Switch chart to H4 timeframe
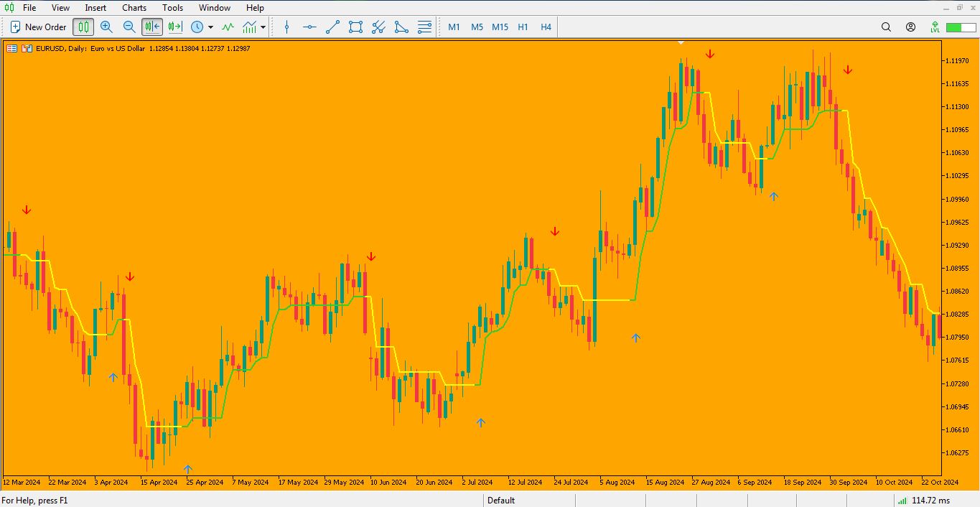The height and width of the screenshot is (507, 980). pos(546,27)
